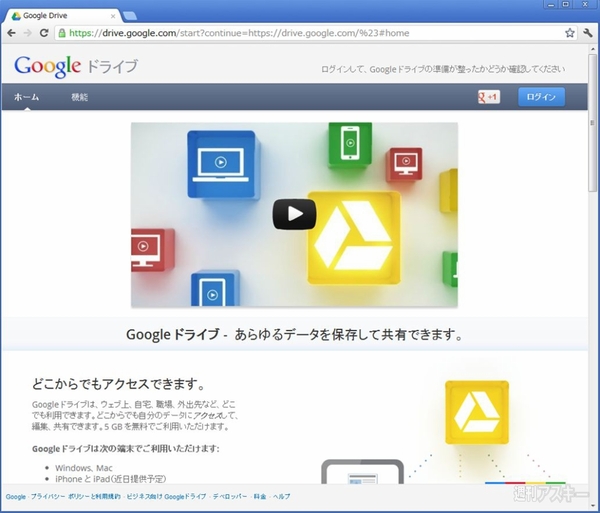
Task: Open the プライバシー ポリシーと利用規約 footer link
Action: (75, 497)
